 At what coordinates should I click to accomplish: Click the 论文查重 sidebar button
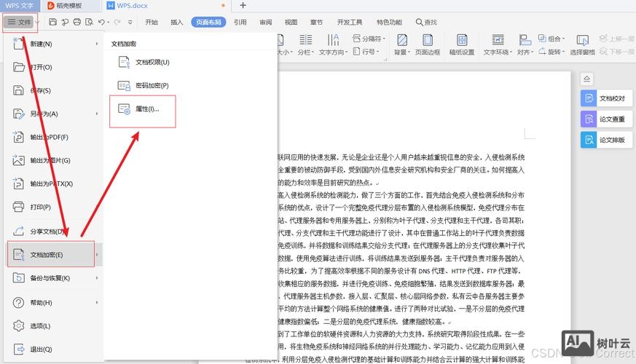(605, 119)
